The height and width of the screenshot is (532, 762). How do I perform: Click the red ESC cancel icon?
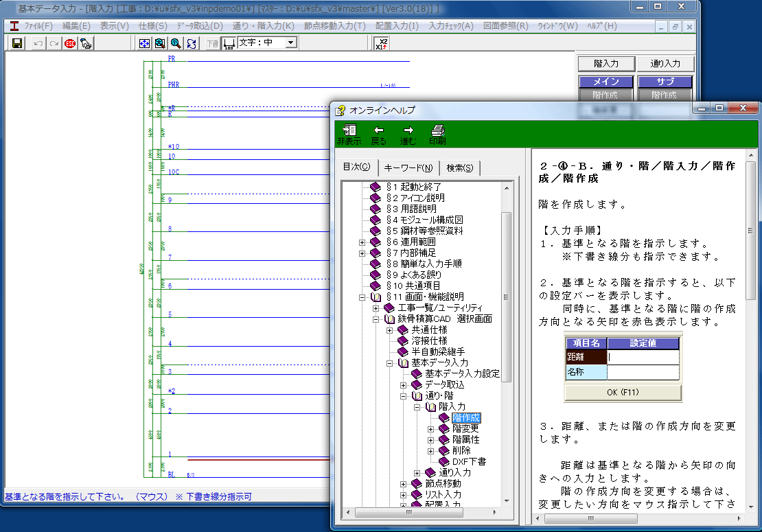70,43
